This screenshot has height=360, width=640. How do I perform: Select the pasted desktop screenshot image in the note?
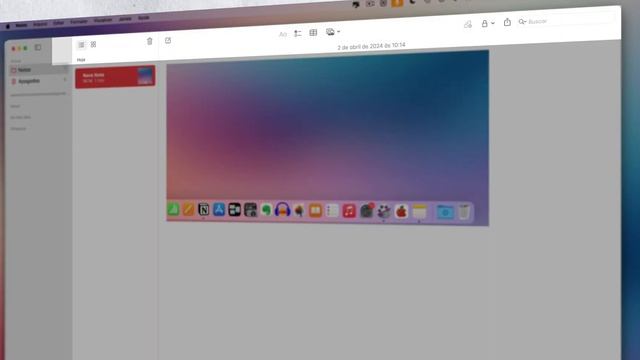click(x=327, y=138)
